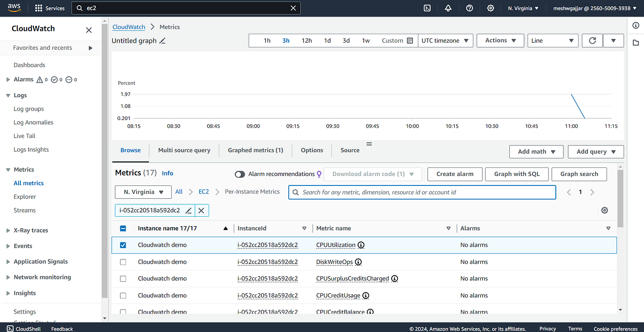Open the folder icon on the right rail
This screenshot has height=332, width=644.
coord(636,43)
